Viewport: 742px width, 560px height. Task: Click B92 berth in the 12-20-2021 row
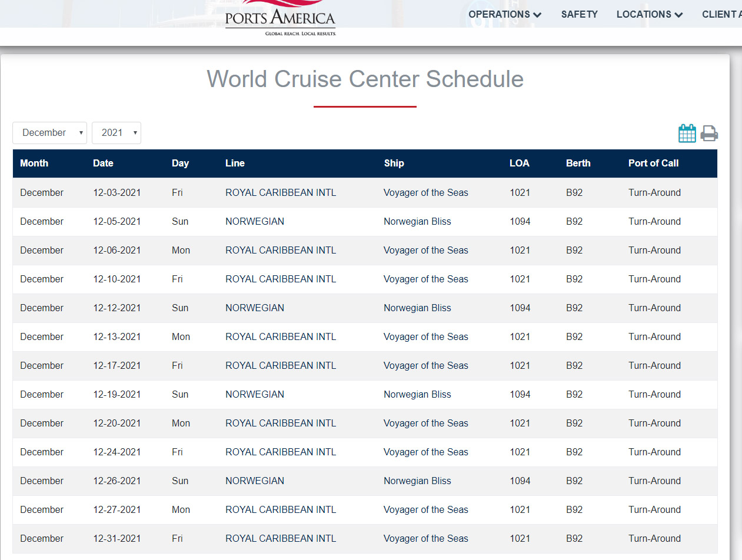pos(574,423)
